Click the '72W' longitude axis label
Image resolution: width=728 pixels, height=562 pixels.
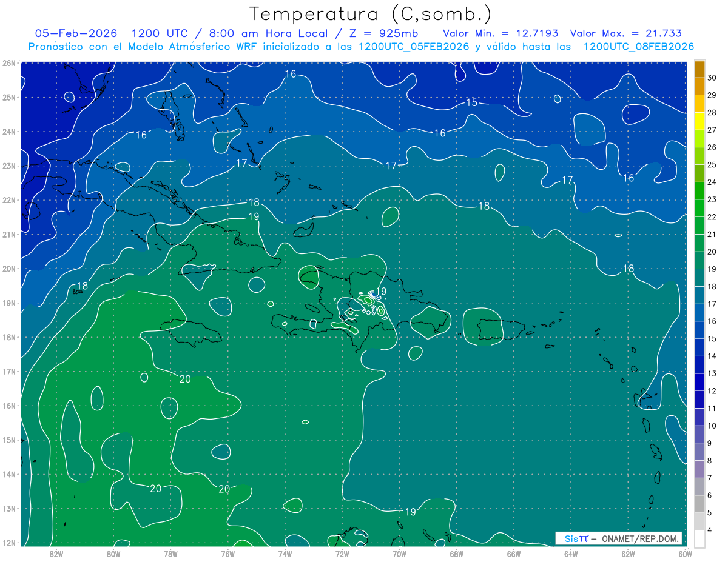pyautogui.click(x=342, y=554)
